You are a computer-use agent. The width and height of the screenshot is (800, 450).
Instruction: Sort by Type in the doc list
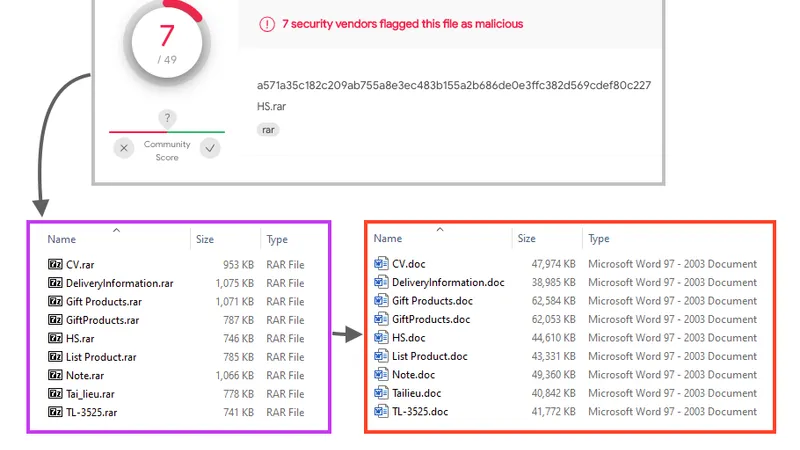(x=599, y=238)
